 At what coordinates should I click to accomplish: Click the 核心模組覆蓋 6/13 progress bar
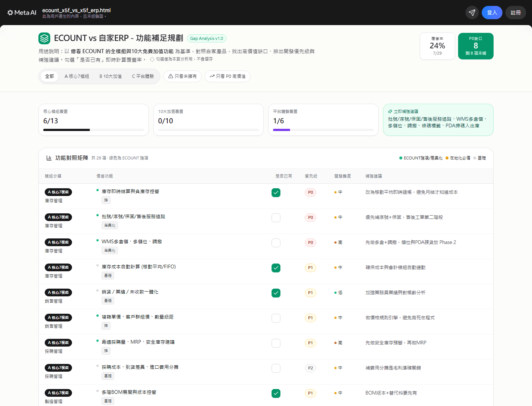click(x=93, y=130)
